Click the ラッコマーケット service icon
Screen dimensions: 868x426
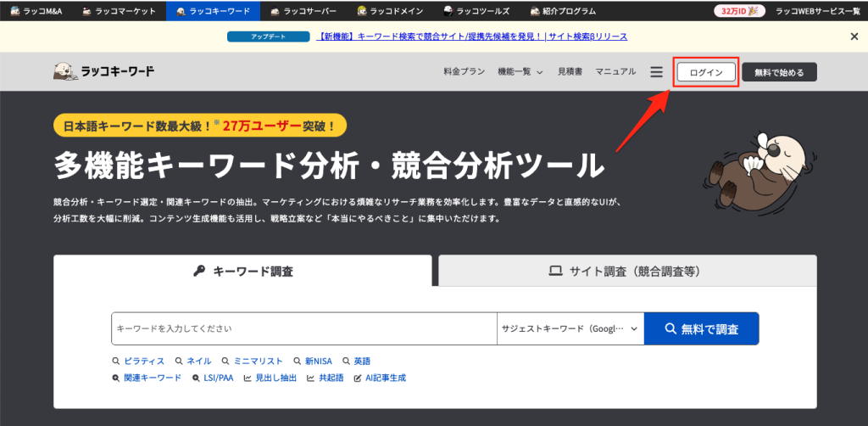tap(89, 11)
